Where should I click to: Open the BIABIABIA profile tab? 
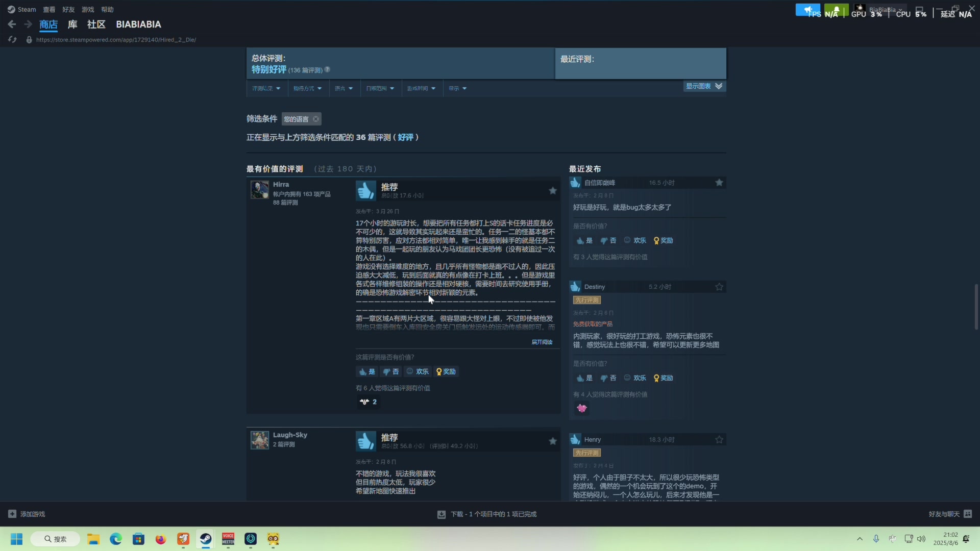[138, 24]
